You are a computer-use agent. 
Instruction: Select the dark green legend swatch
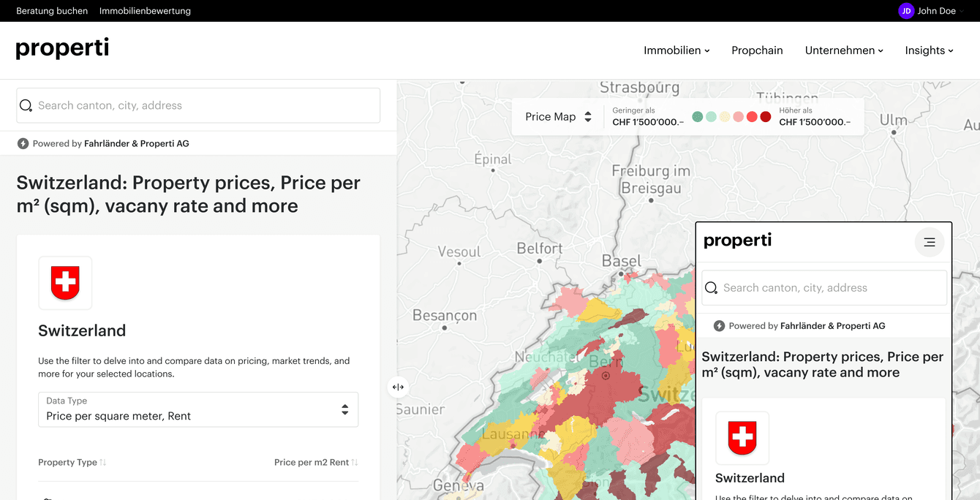pos(698,117)
